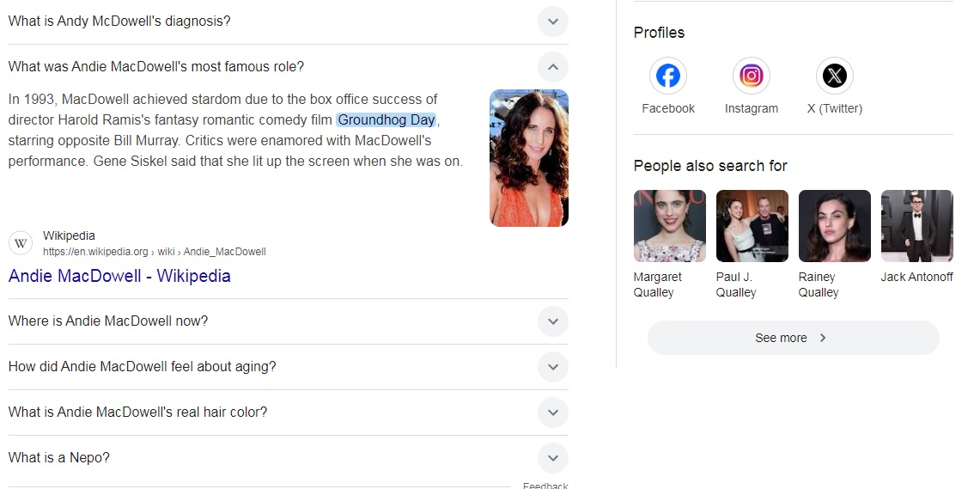
Task: Open the Margaret Qualley thumbnail
Action: (x=669, y=226)
